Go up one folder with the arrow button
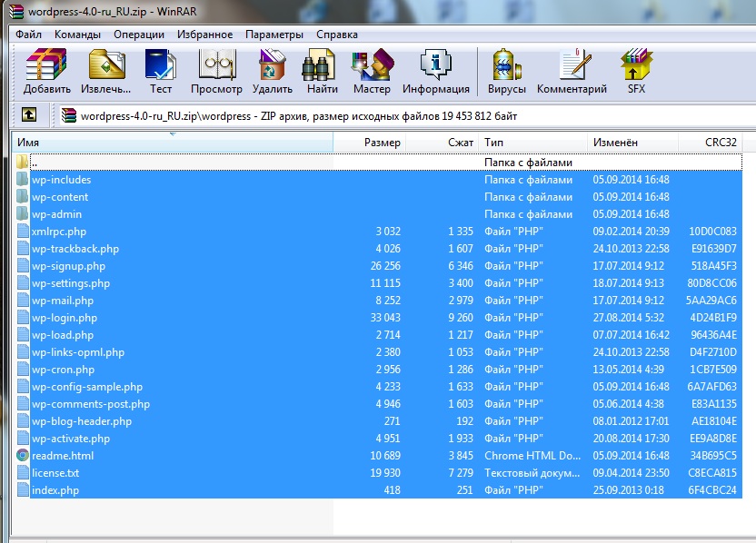The image size is (756, 543). pos(29,114)
